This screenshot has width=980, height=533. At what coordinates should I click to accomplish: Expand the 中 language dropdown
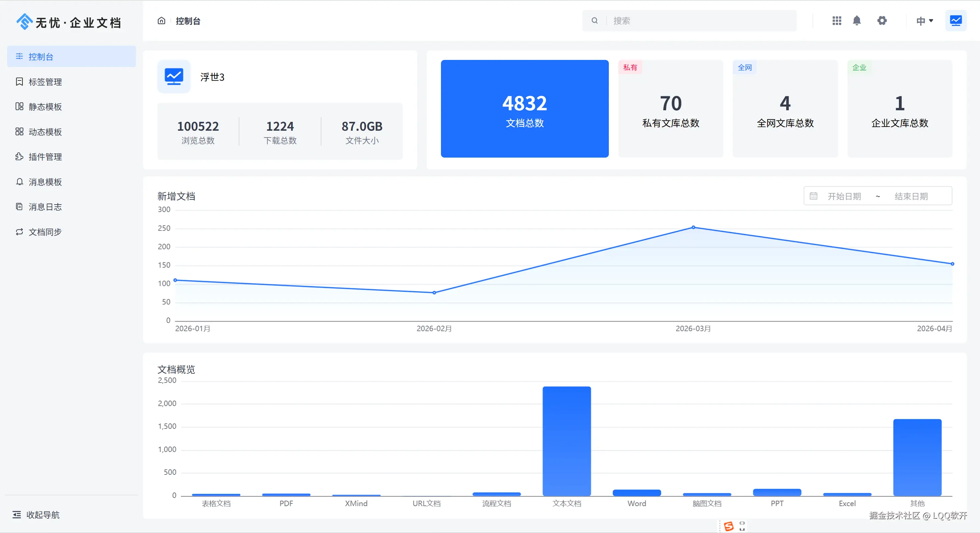pos(924,21)
